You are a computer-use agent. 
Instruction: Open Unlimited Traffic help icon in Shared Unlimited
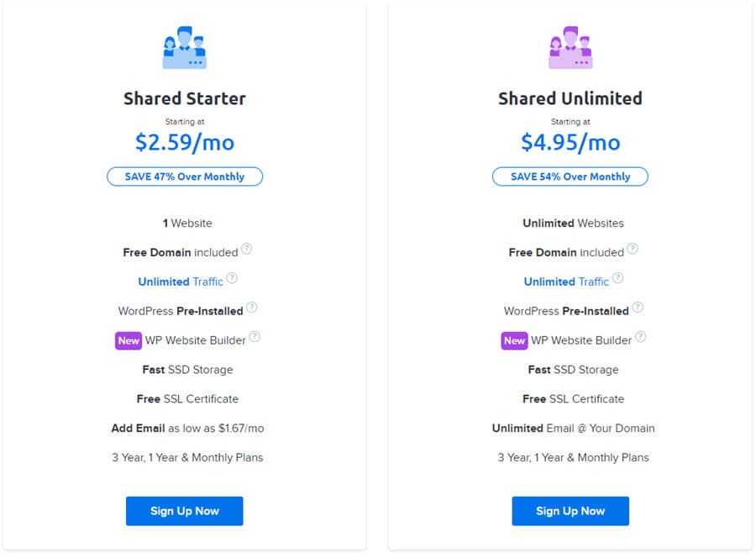pos(617,279)
